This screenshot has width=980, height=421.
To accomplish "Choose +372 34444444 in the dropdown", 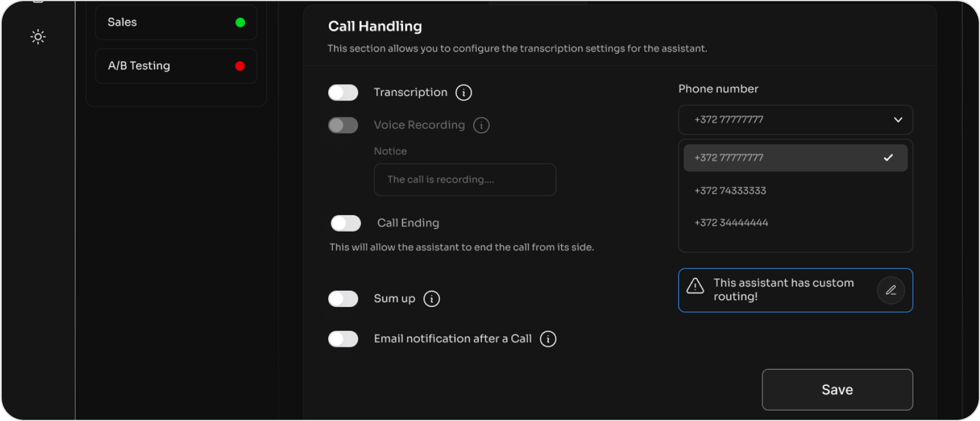I will (731, 223).
